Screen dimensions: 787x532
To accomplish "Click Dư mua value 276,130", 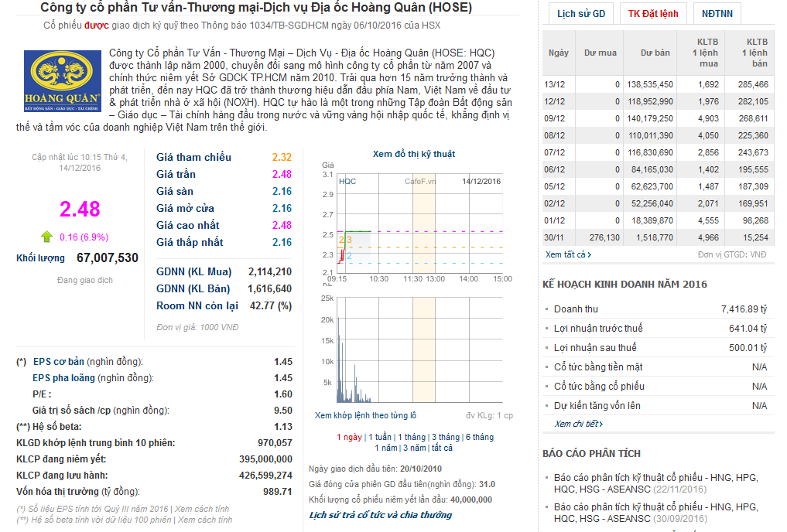I will coord(604,237).
